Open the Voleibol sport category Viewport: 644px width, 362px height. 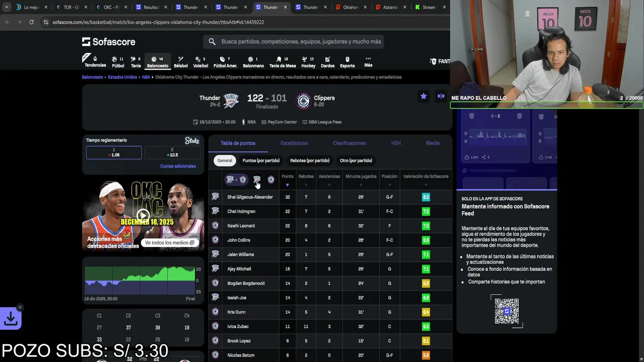[x=200, y=62]
